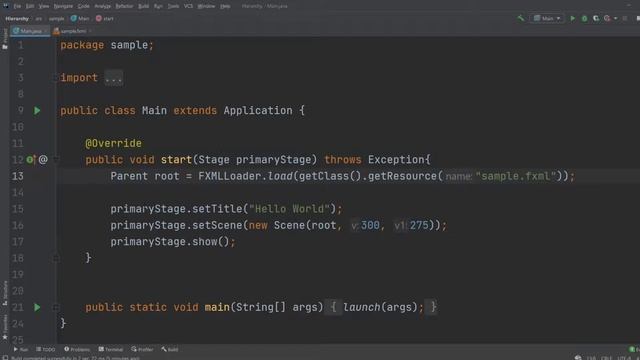640x360 pixels.
Task: Click the 275 height value in Scene constructor
Action: pyautogui.click(x=419, y=225)
